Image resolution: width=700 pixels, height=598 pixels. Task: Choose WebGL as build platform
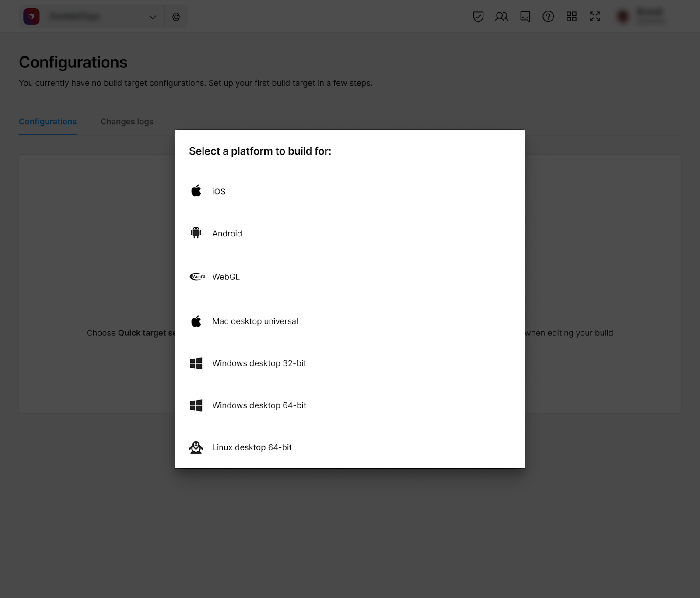(x=350, y=277)
